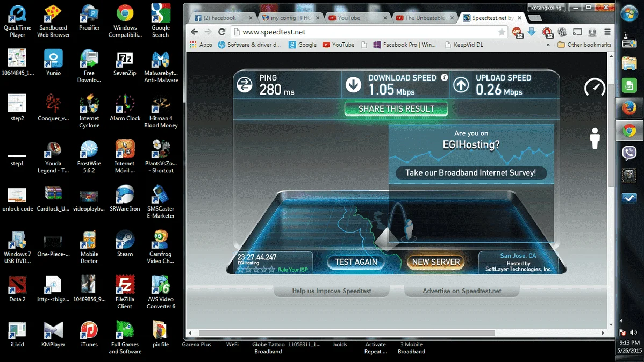Click Help us improve Speedtest

click(x=332, y=291)
